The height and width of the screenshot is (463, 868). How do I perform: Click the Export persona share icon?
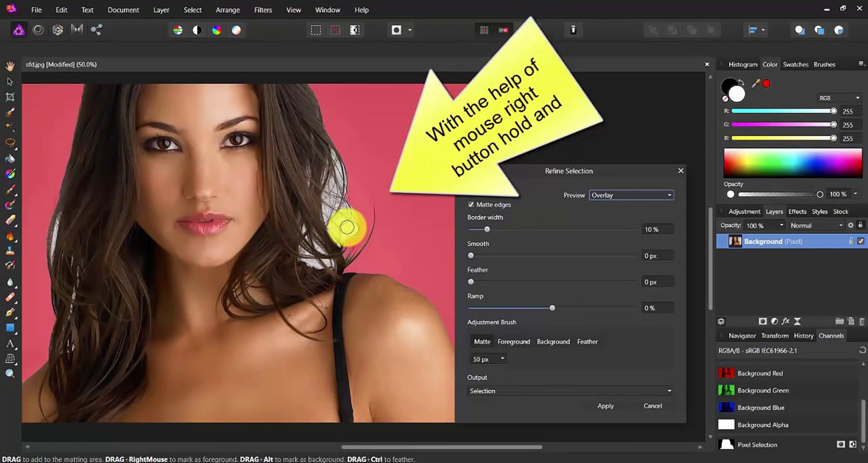coord(96,30)
